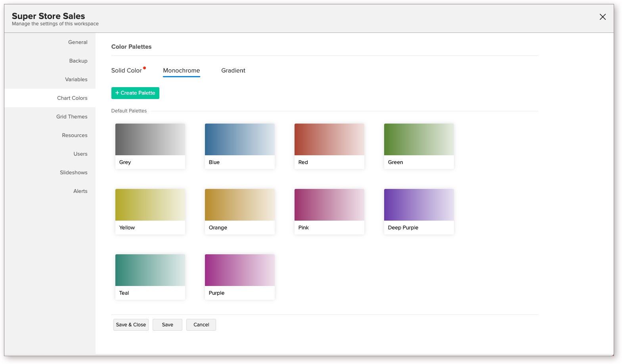This screenshot has width=622, height=364.
Task: Go to the Backup settings section
Action: [78, 61]
